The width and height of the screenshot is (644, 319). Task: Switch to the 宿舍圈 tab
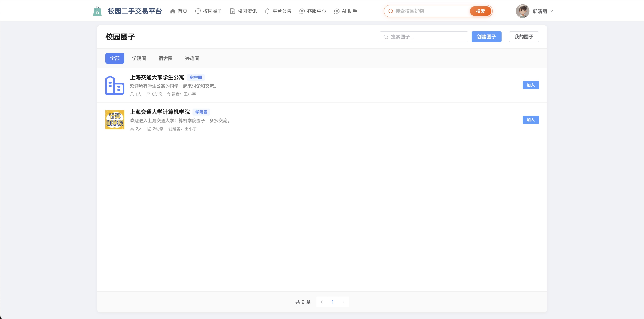tap(165, 58)
